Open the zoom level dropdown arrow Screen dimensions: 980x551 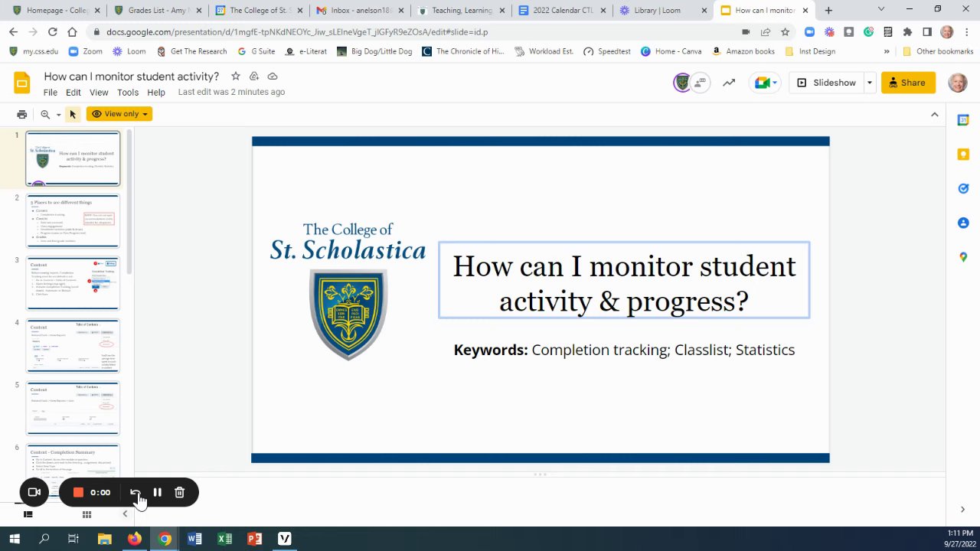click(x=58, y=115)
